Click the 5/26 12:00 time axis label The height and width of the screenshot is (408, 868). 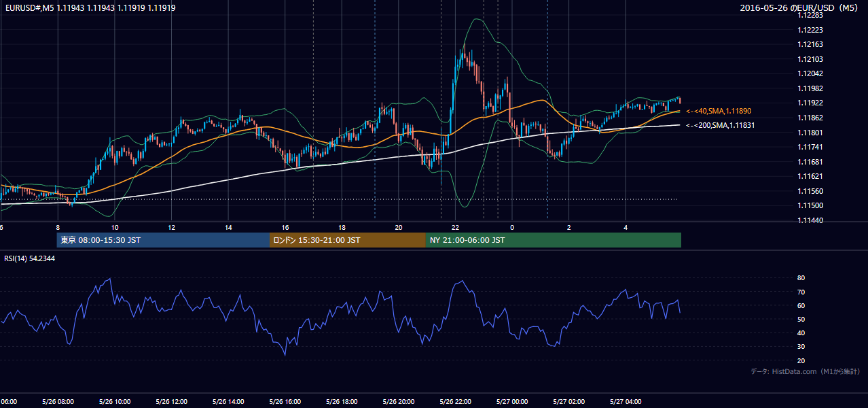click(x=171, y=401)
